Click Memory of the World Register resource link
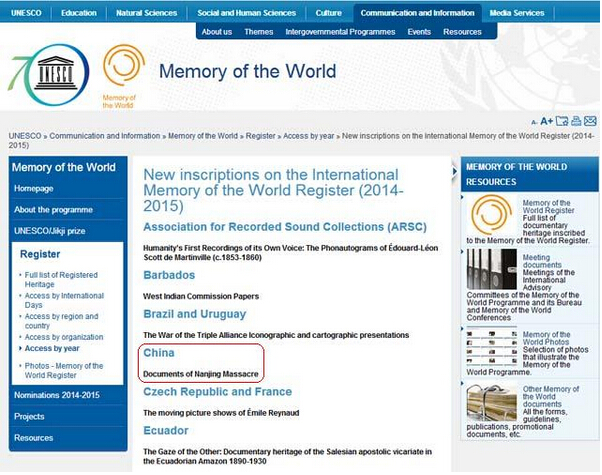The height and width of the screenshot is (475, 602). (548, 207)
